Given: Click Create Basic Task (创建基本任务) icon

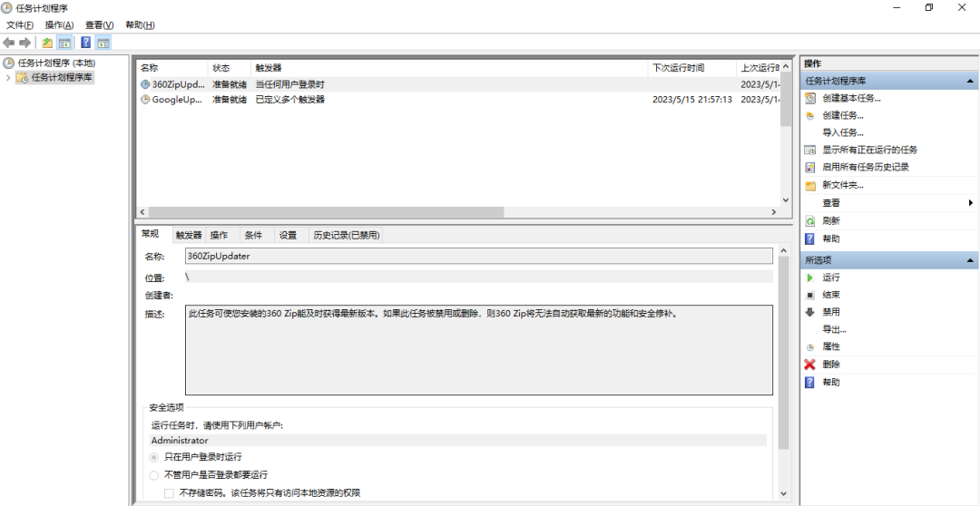Looking at the screenshot, I should pos(809,98).
